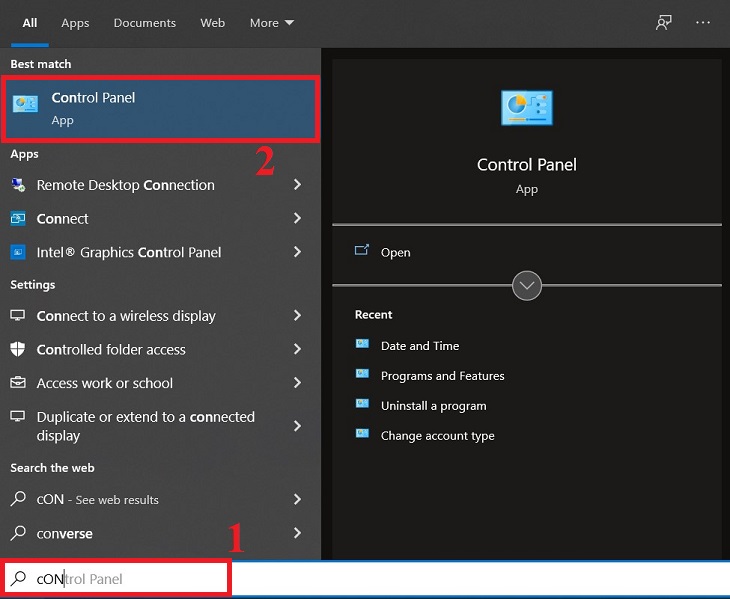730x599 pixels.
Task: Switch to the All tab
Action: [30, 23]
